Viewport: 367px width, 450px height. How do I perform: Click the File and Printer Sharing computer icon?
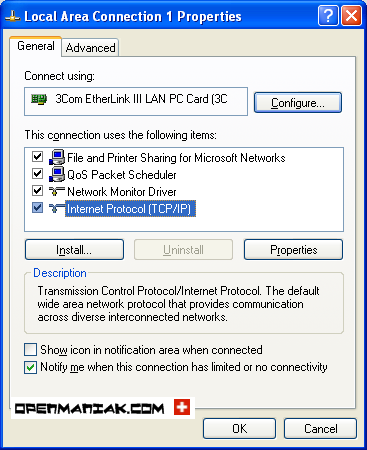tap(57, 157)
